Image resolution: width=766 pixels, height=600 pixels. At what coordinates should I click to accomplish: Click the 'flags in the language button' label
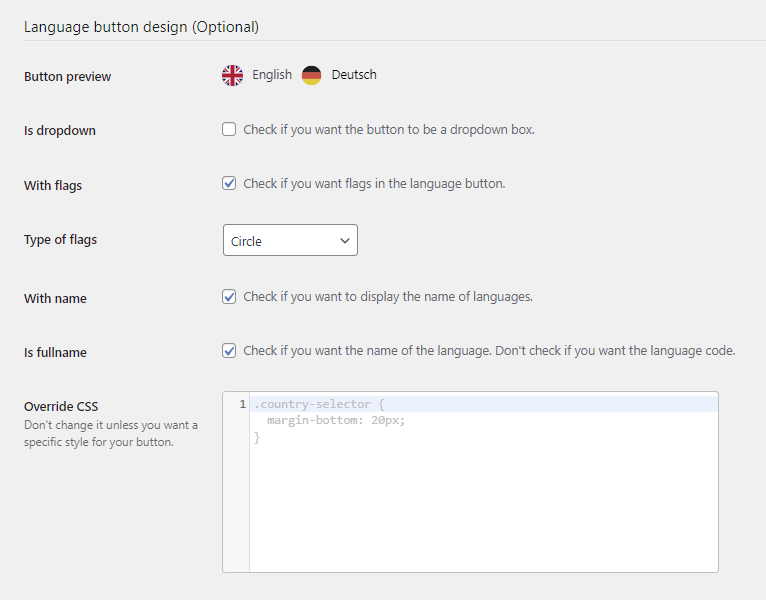(374, 184)
